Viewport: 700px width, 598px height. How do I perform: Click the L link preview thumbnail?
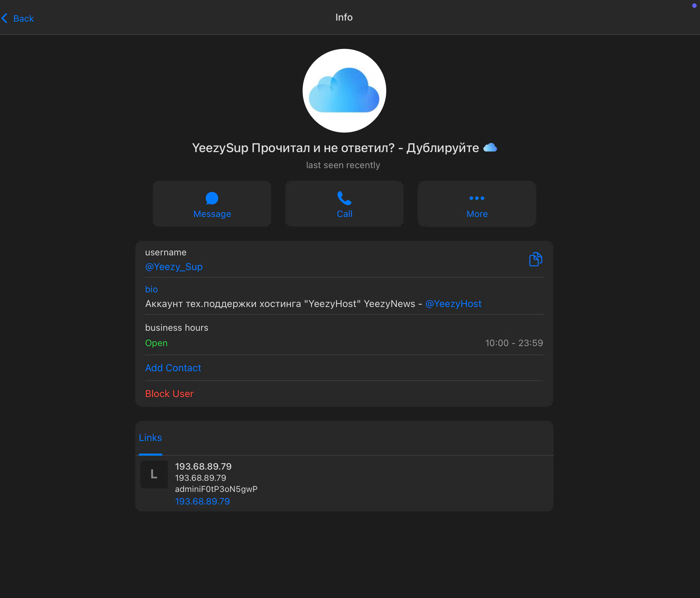[154, 474]
